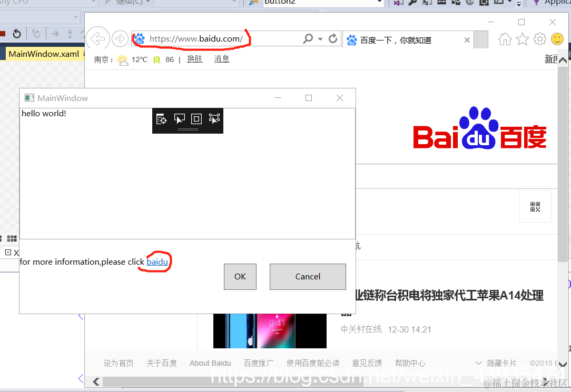Select the 百度一下 browser tab
The image size is (571, 392).
pos(401,39)
